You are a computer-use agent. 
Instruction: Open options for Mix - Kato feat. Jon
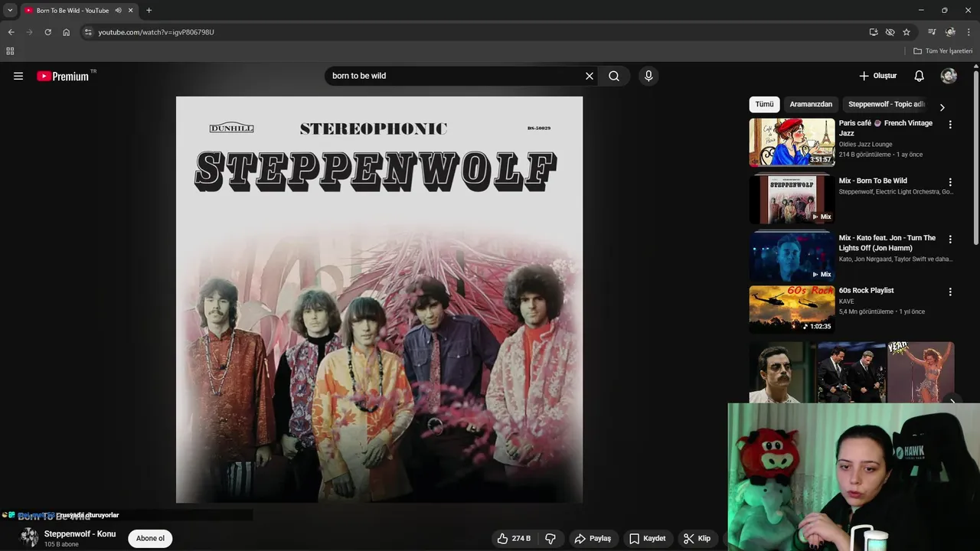tap(950, 240)
